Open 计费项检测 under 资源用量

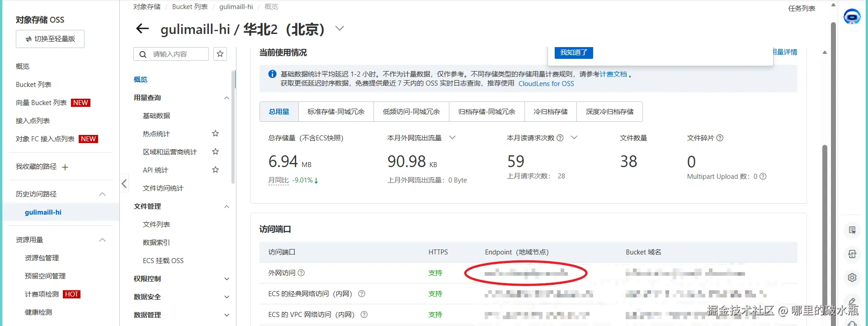coord(42,294)
